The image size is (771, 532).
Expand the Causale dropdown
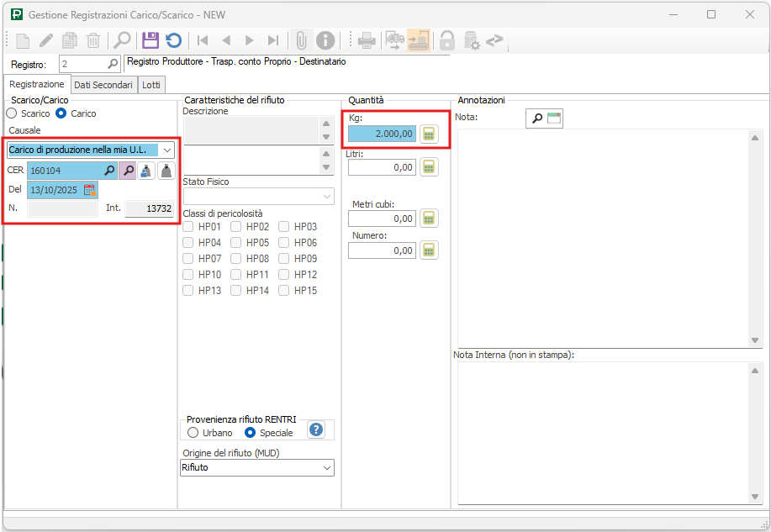coord(166,150)
